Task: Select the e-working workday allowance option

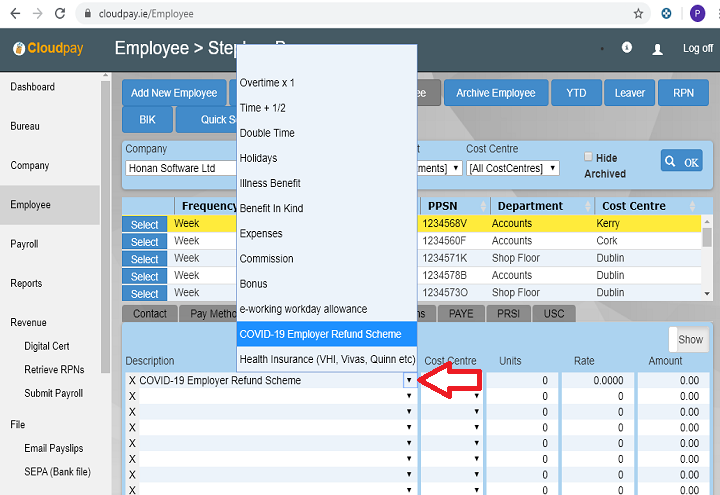Action: click(x=303, y=309)
